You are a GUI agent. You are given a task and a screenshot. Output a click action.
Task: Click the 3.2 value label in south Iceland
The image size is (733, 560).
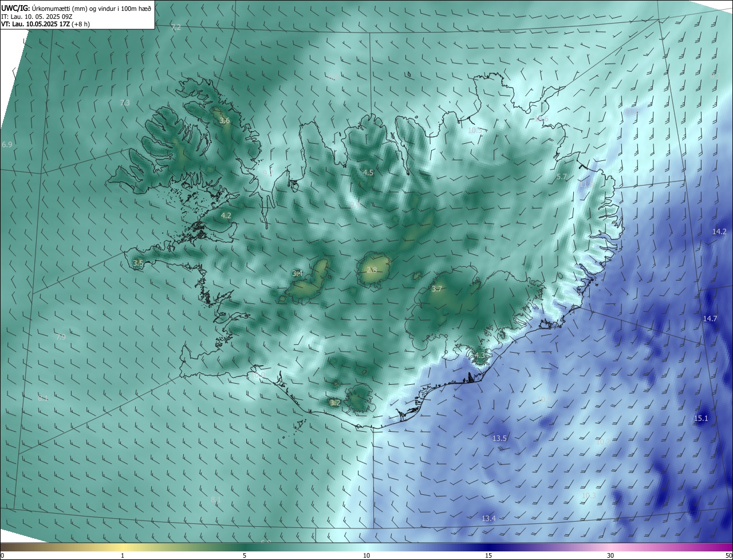tap(335, 403)
